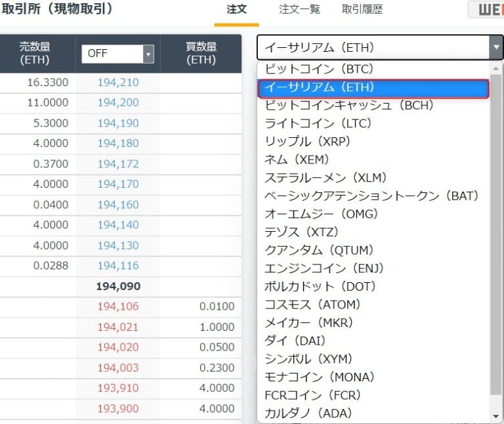Open the OFF grouping dropdown arrow

pyautogui.click(x=148, y=54)
